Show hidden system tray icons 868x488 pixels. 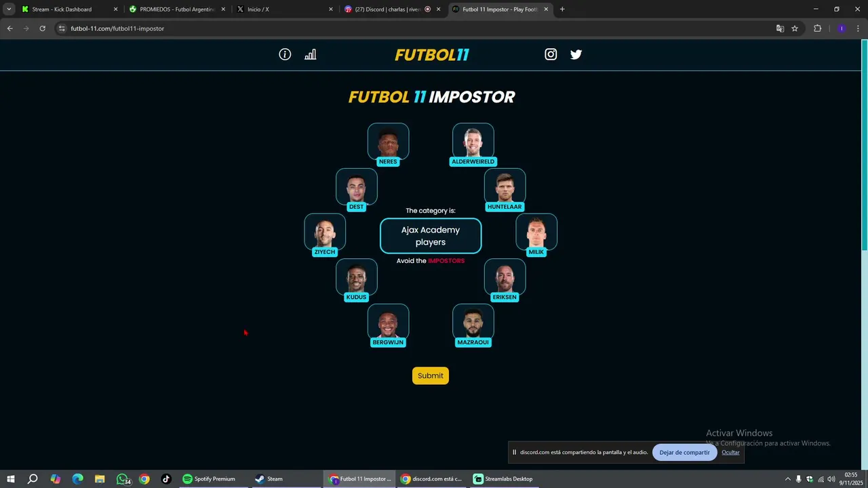coord(787,479)
